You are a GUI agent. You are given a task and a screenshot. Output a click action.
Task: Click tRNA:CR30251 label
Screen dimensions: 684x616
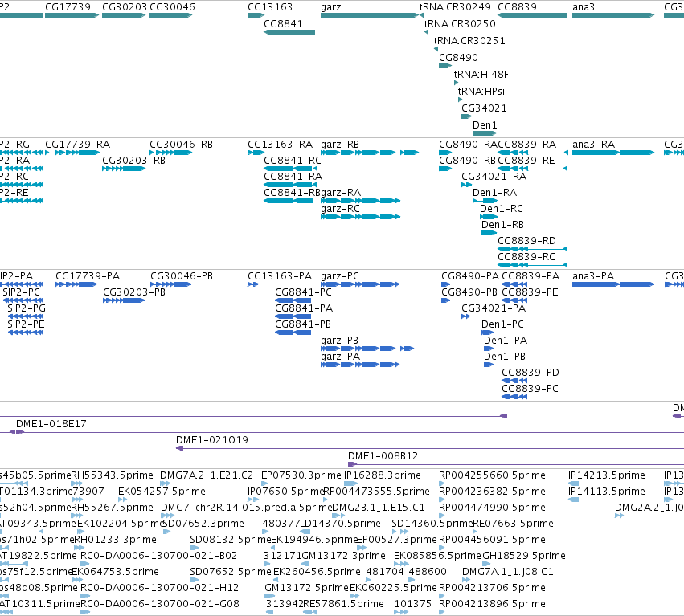point(469,40)
